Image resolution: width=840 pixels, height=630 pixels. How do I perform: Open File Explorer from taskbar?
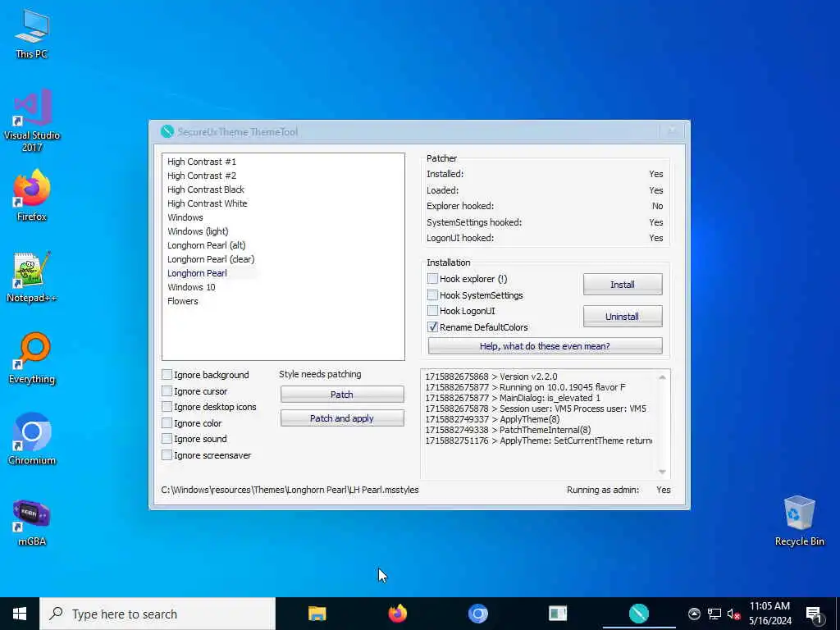[317, 614]
